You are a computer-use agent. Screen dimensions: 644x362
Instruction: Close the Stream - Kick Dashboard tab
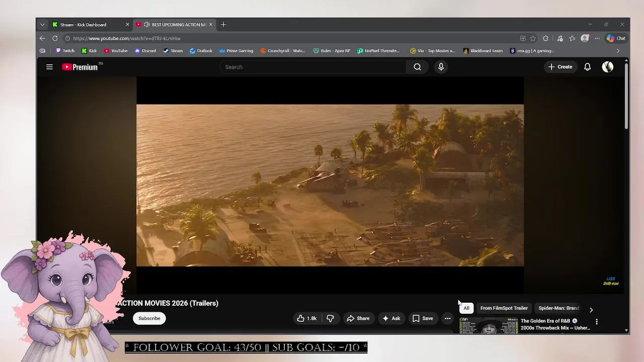[127, 25]
